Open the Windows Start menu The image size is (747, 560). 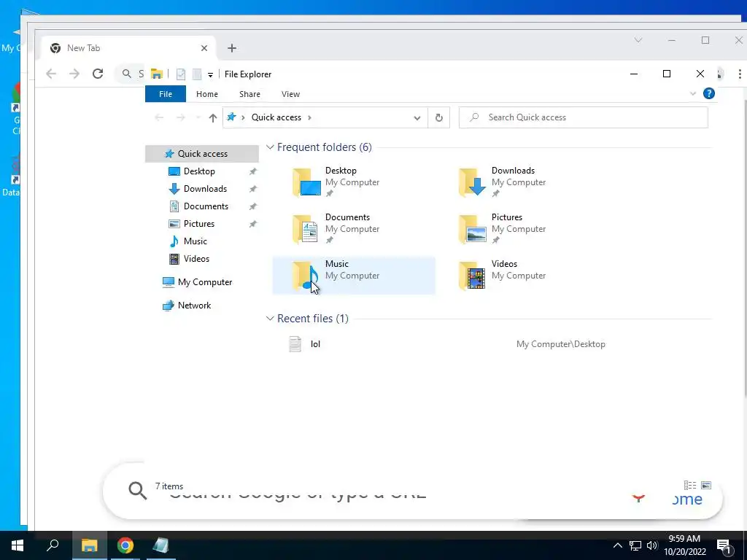[x=18, y=545]
